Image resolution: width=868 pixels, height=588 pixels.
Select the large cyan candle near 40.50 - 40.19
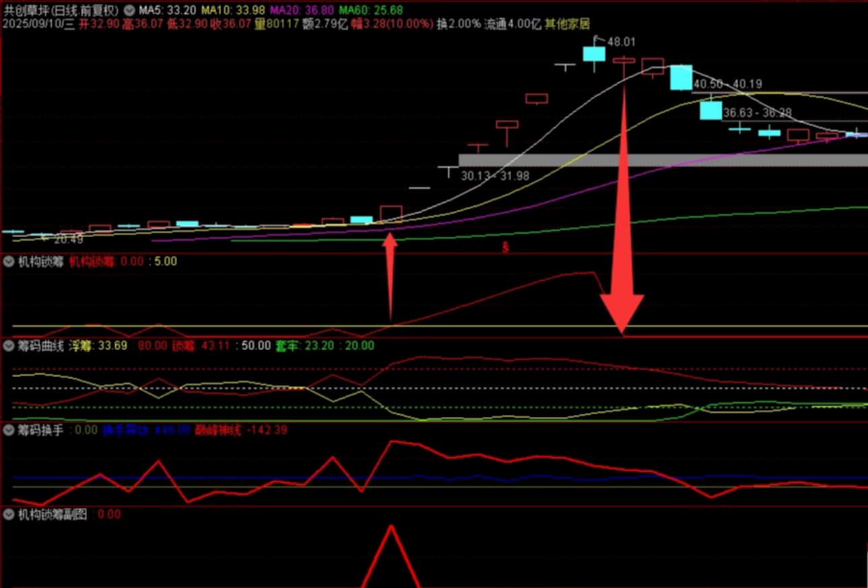click(x=681, y=77)
